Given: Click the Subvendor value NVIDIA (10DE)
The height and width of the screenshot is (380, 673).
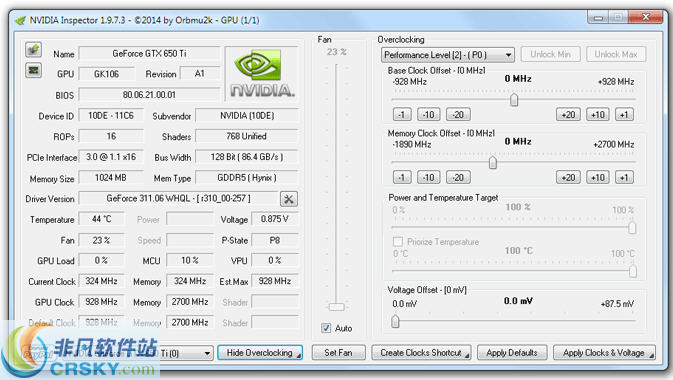Looking at the screenshot, I should [247, 116].
